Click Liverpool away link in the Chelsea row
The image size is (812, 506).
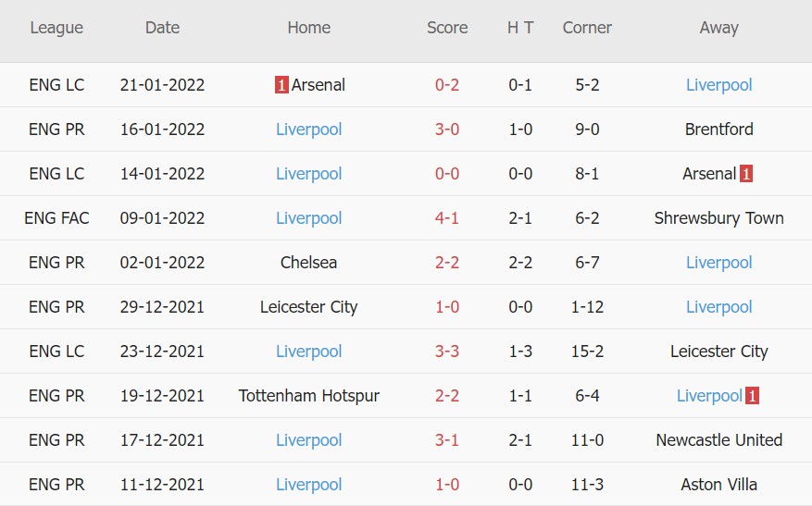coord(718,263)
